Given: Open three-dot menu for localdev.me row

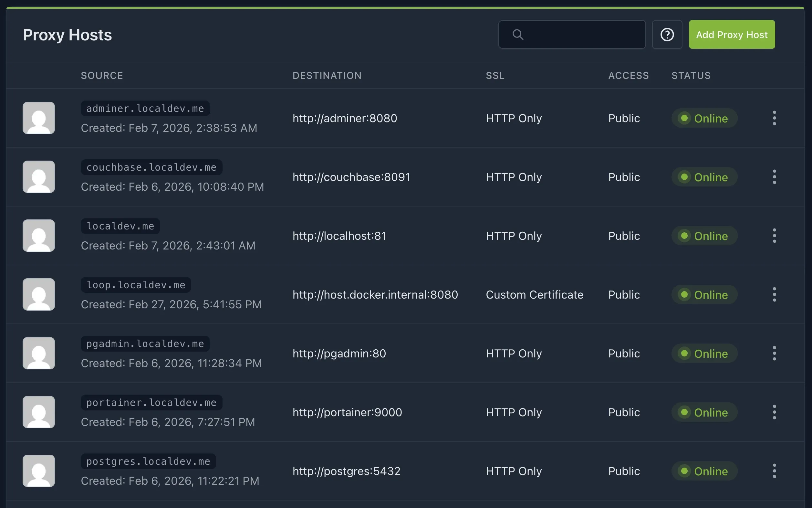Looking at the screenshot, I should 775,236.
